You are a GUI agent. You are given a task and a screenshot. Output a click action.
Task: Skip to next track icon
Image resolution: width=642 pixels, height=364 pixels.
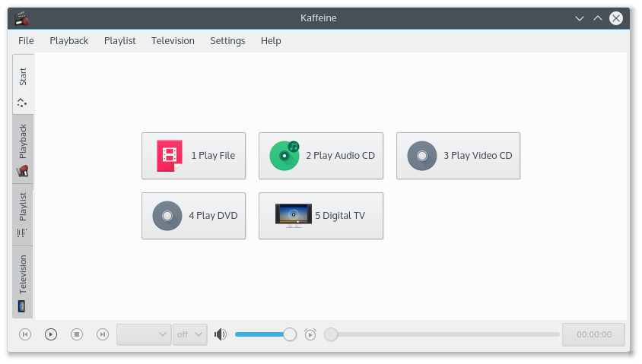[103, 334]
